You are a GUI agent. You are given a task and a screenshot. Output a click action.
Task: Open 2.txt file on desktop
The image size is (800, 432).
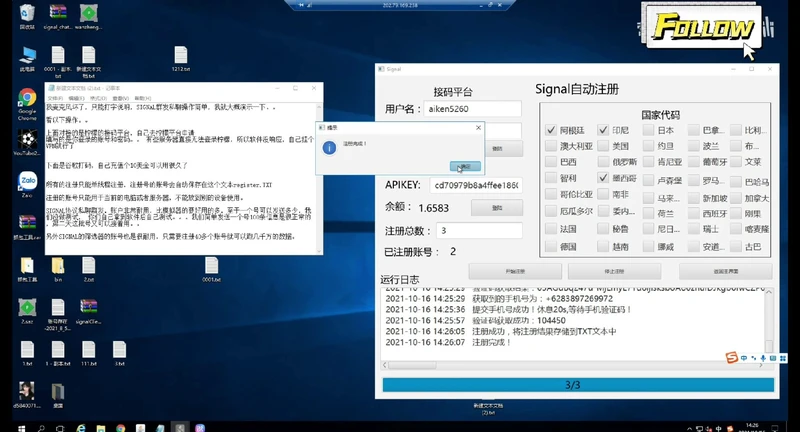coord(88,269)
